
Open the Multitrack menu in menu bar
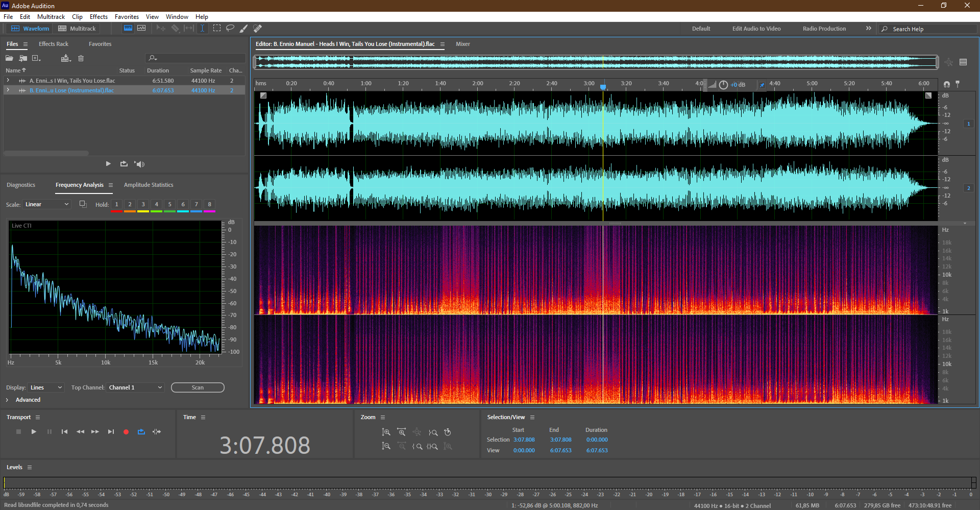point(51,17)
